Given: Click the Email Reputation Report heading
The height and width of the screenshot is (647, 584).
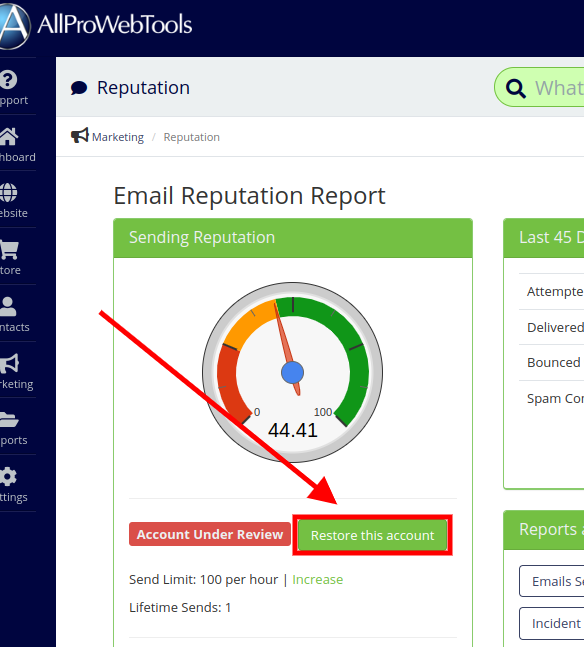Looking at the screenshot, I should [x=249, y=196].
